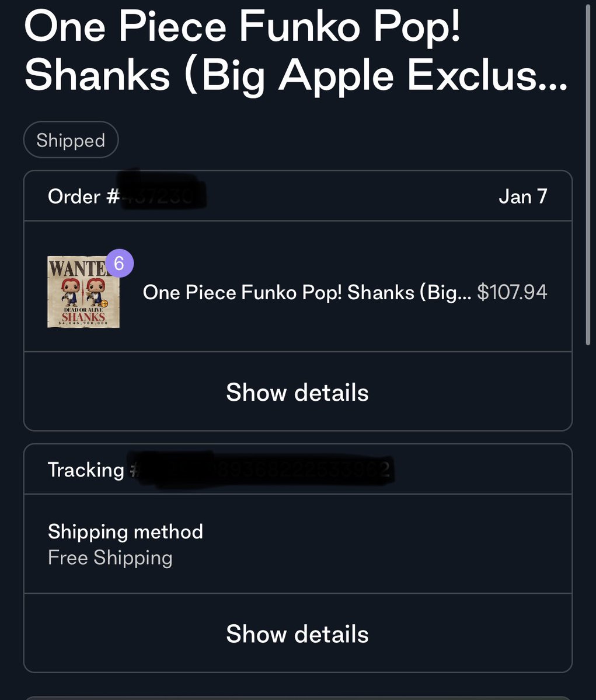This screenshot has height=700, width=596.
Task: Click the truncated Big Apple Exclus… title line
Action: point(296,75)
